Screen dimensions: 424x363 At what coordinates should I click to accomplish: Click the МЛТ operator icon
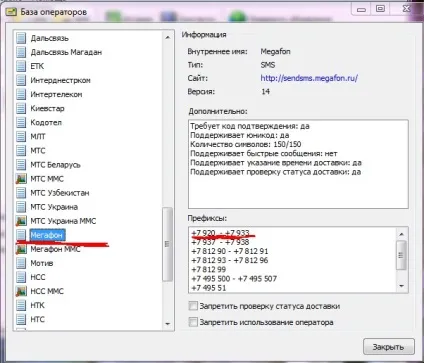(21, 136)
